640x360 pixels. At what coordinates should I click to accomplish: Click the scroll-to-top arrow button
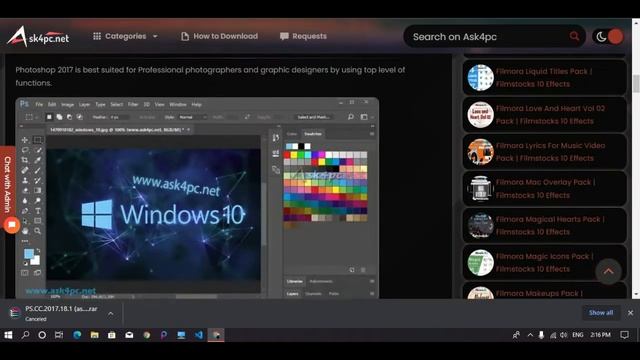pos(608,271)
